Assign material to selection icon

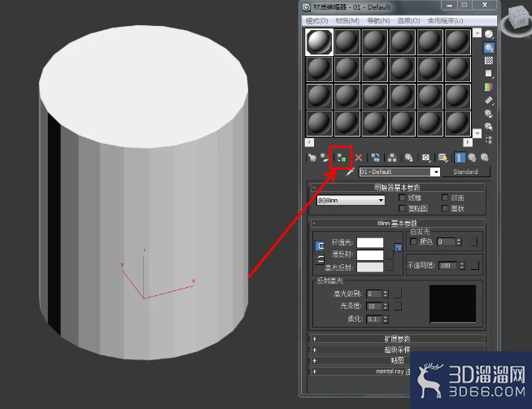point(342,158)
